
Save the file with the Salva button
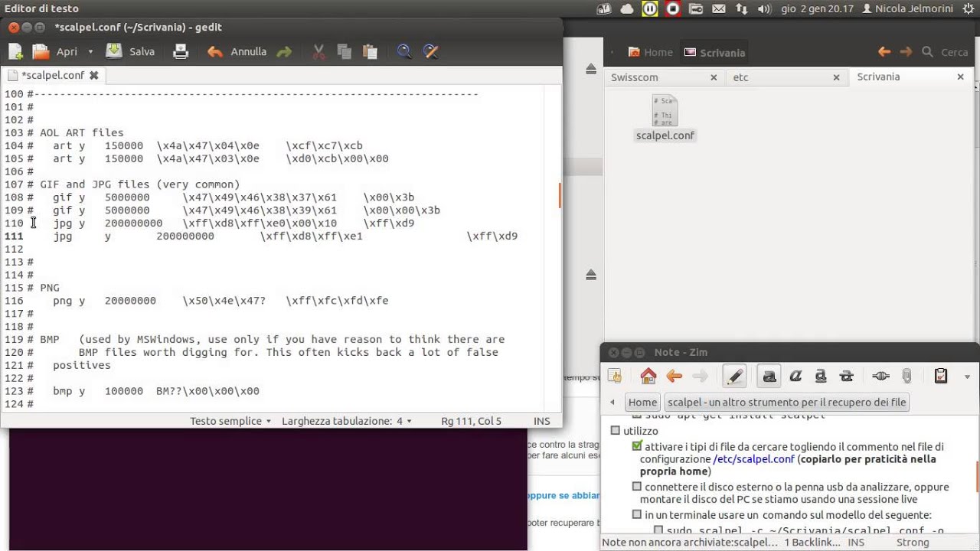130,52
